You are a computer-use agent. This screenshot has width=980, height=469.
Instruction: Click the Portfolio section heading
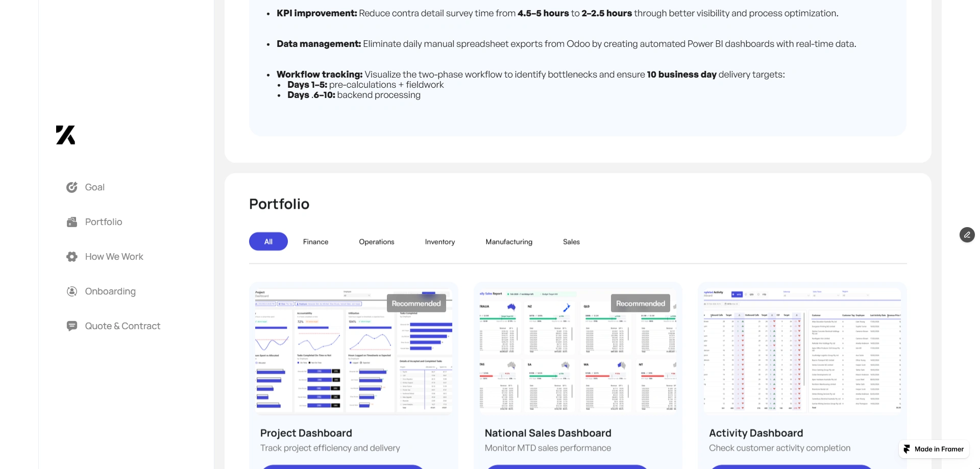279,204
